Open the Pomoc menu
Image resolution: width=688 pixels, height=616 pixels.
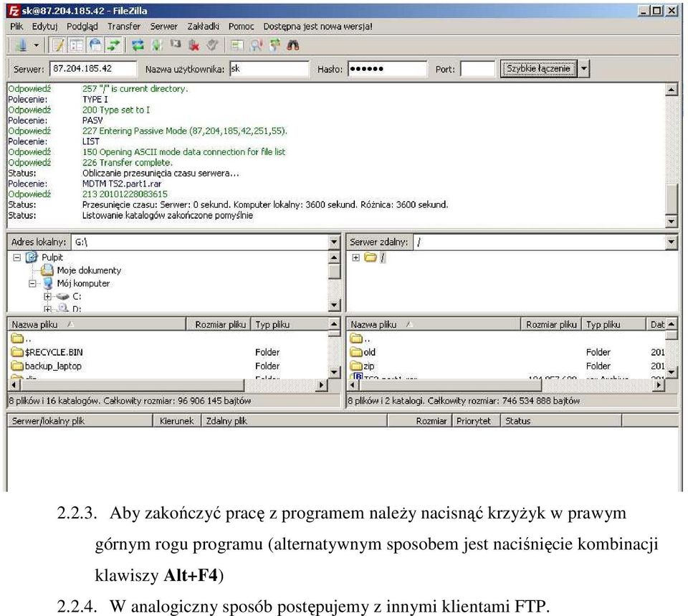click(242, 27)
